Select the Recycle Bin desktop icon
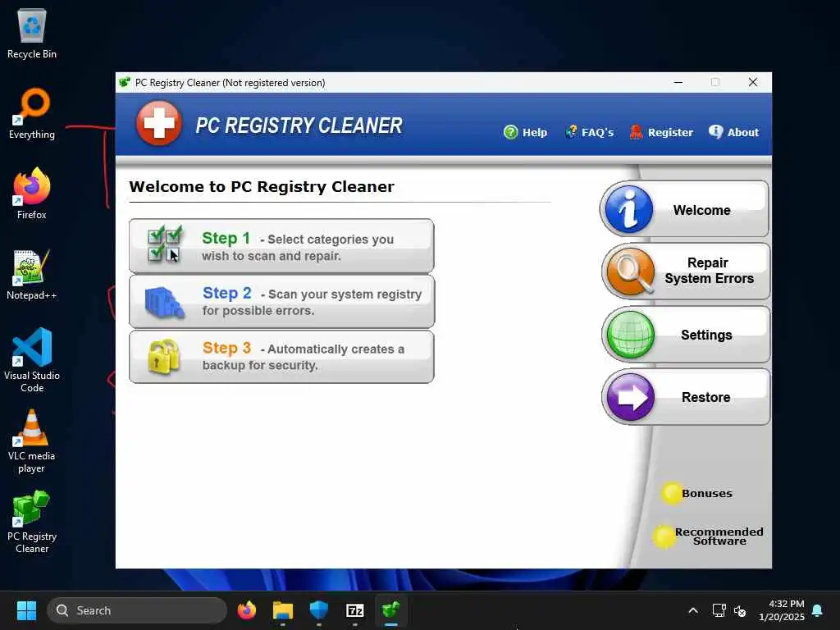840x630 pixels. [32, 34]
